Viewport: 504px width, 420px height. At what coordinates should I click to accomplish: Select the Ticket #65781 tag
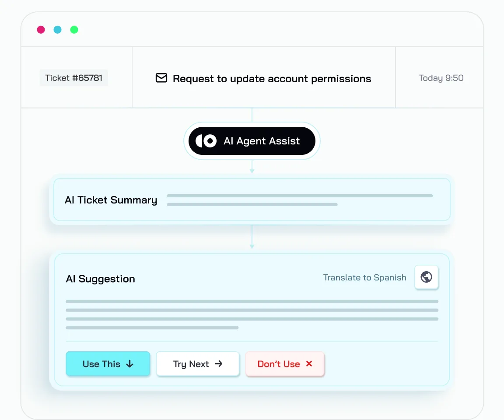73,78
